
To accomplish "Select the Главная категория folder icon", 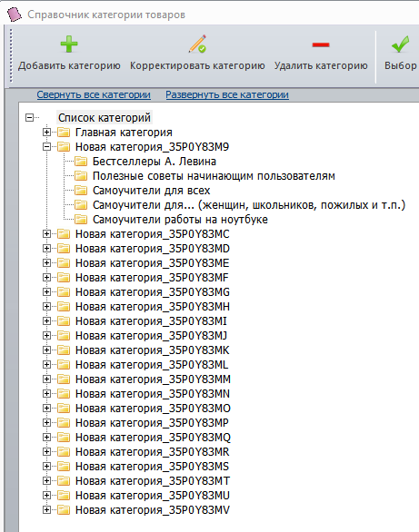I will (x=64, y=132).
